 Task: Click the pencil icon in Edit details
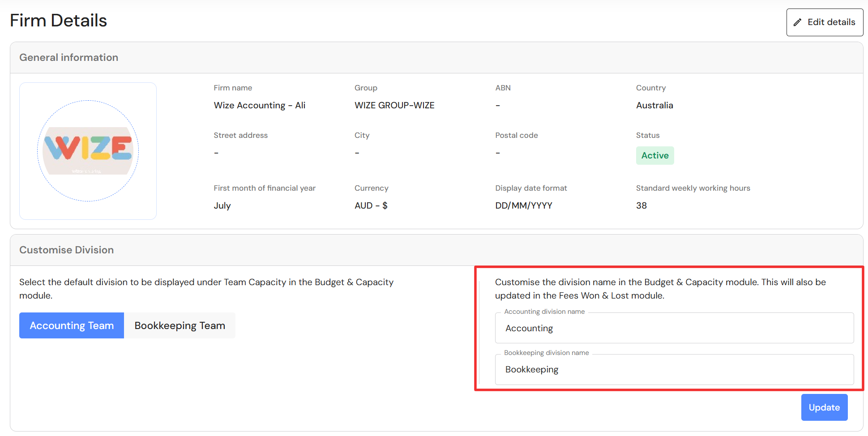797,22
